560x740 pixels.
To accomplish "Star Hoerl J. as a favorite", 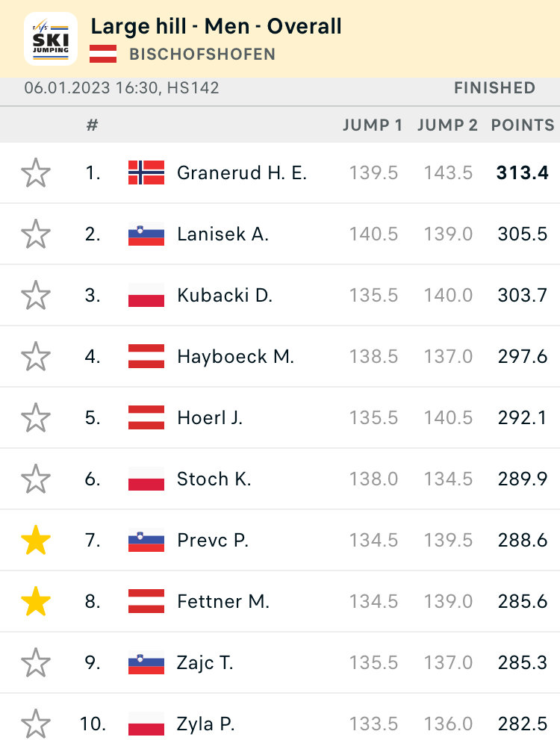I will pyautogui.click(x=36, y=418).
